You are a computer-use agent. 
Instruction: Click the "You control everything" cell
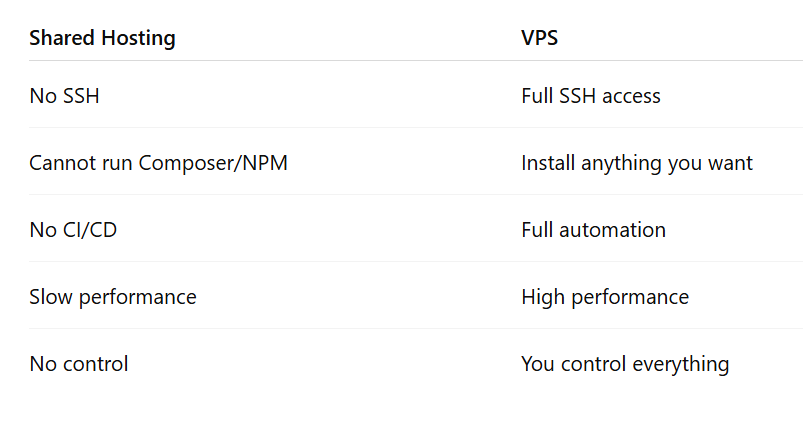(624, 364)
